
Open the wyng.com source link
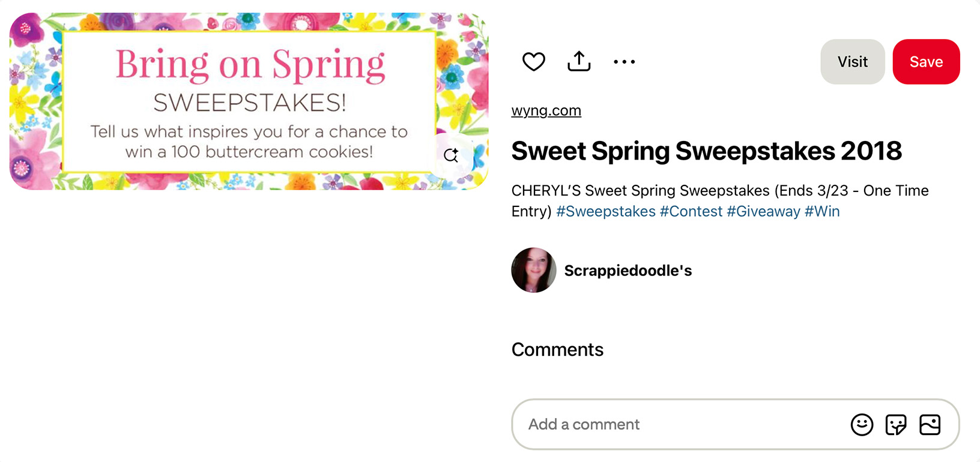pos(546,110)
